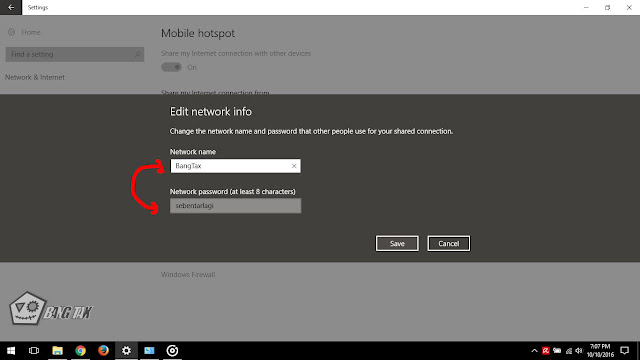Open Task View from the taskbar
Screen dimensions: 640x360
coord(34,351)
